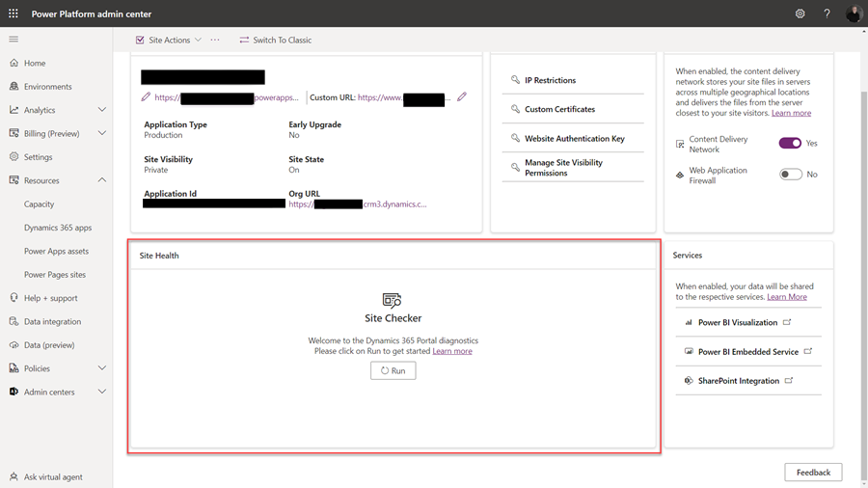Open the Power BI Embedded Service external link icon
The image size is (868, 488).
coord(807,351)
